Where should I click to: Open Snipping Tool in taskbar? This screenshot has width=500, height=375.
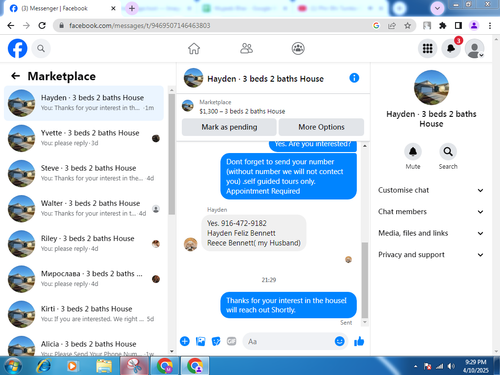pyautogui.click(x=134, y=366)
